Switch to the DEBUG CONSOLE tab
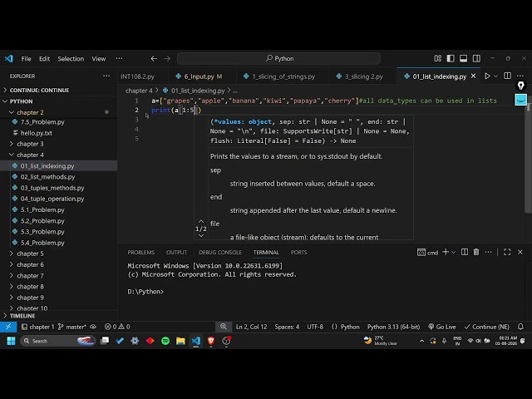The height and width of the screenshot is (399, 532). point(220,253)
